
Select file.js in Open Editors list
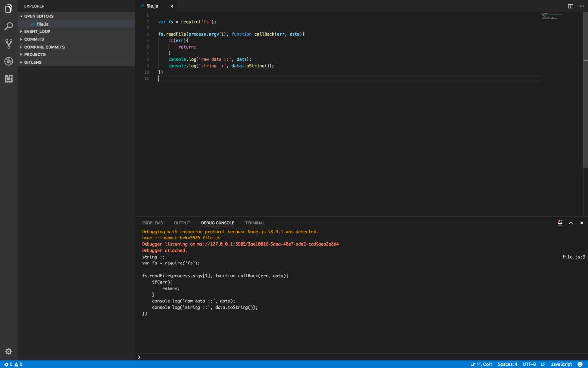coord(76,24)
